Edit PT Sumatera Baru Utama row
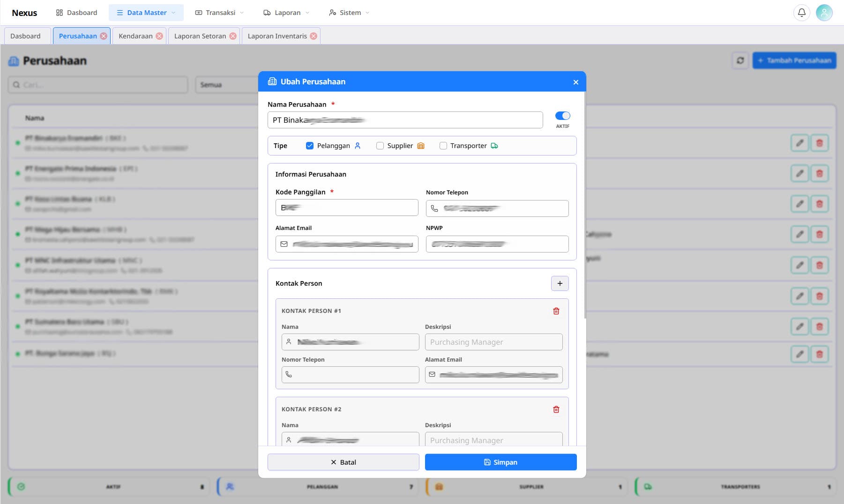The width and height of the screenshot is (844, 504). 800,326
